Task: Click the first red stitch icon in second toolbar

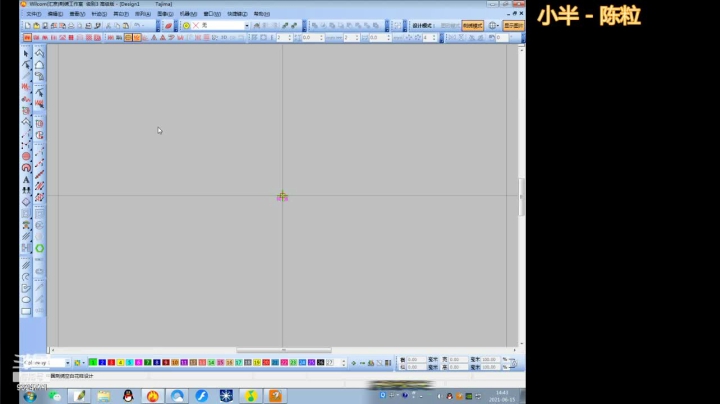Action: tap(28, 38)
